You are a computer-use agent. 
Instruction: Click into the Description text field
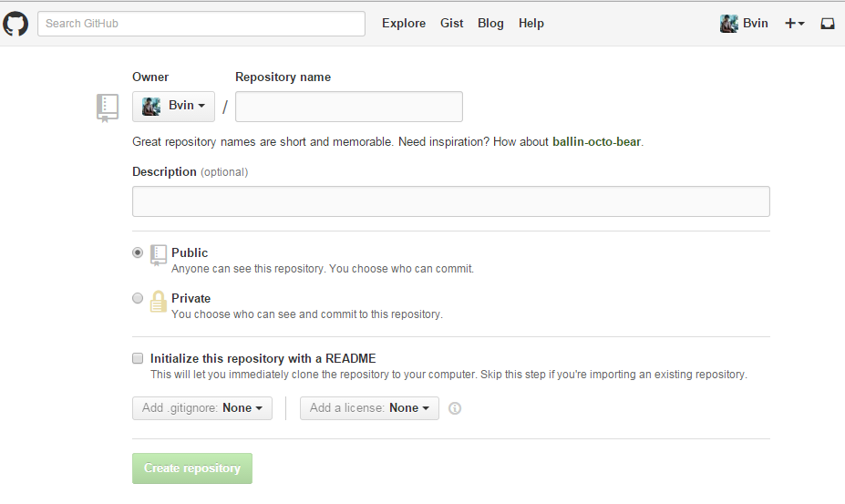tap(451, 201)
